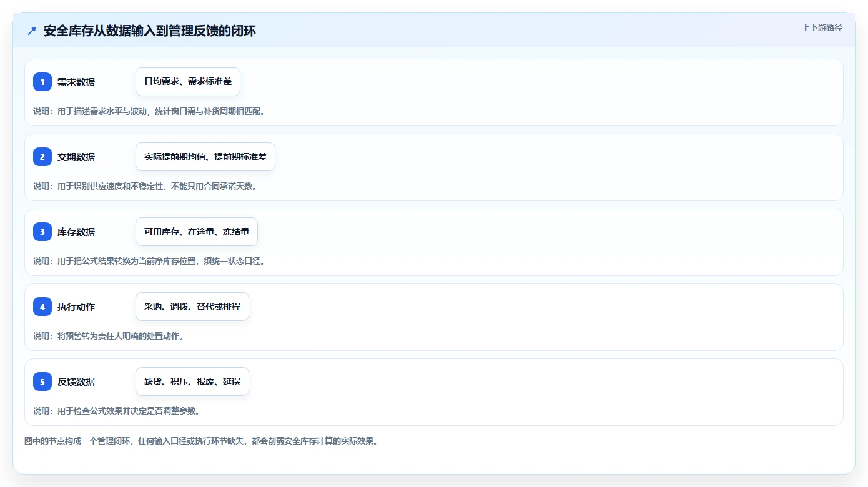Click the step 5 number badge
The image size is (868, 487).
tap(42, 381)
